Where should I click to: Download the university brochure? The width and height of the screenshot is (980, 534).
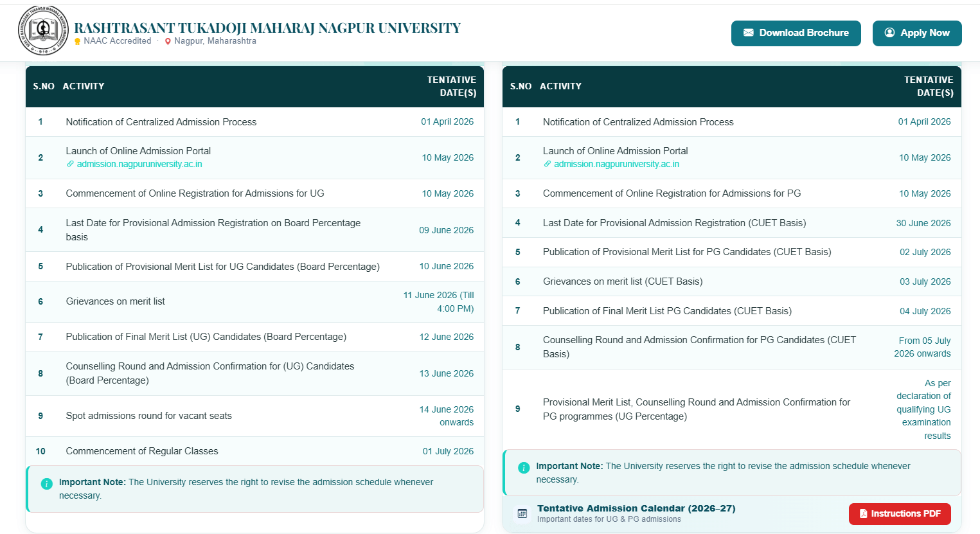click(x=796, y=33)
